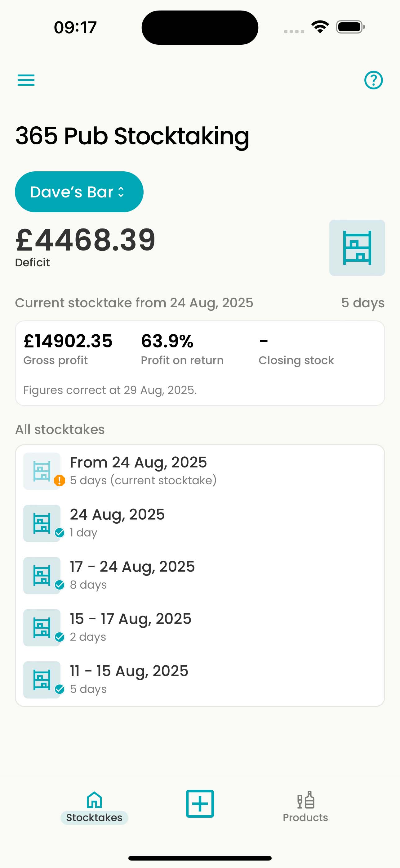Open the hamburger menu

point(26,80)
